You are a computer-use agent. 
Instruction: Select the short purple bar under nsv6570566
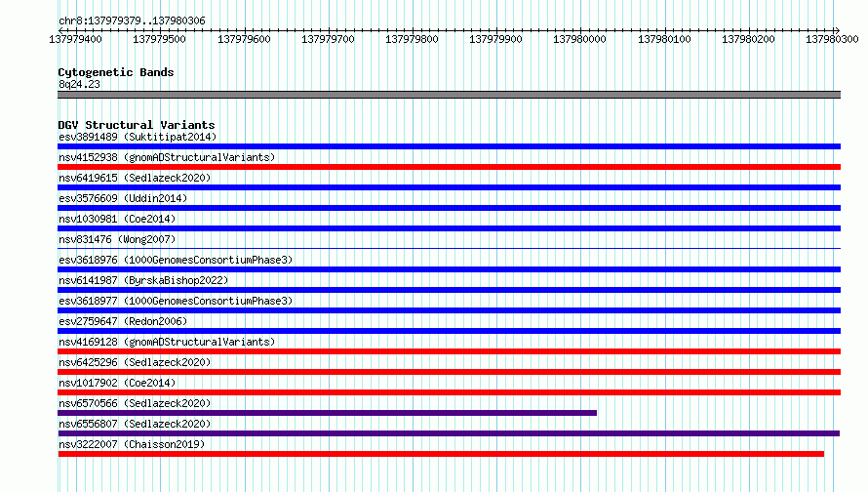click(327, 413)
